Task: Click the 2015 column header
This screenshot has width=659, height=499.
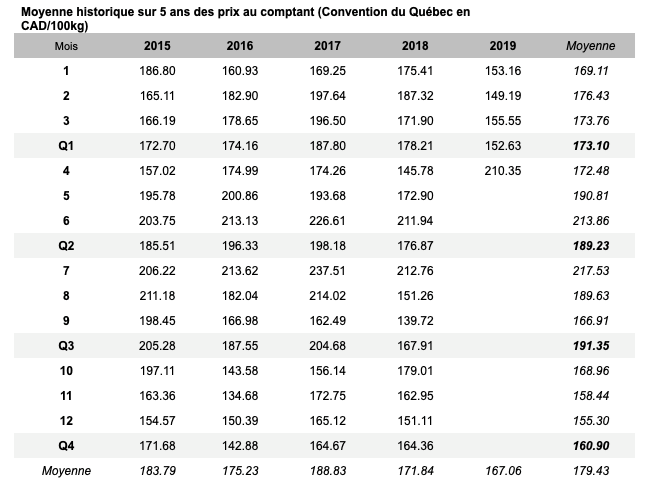Action: (x=157, y=46)
